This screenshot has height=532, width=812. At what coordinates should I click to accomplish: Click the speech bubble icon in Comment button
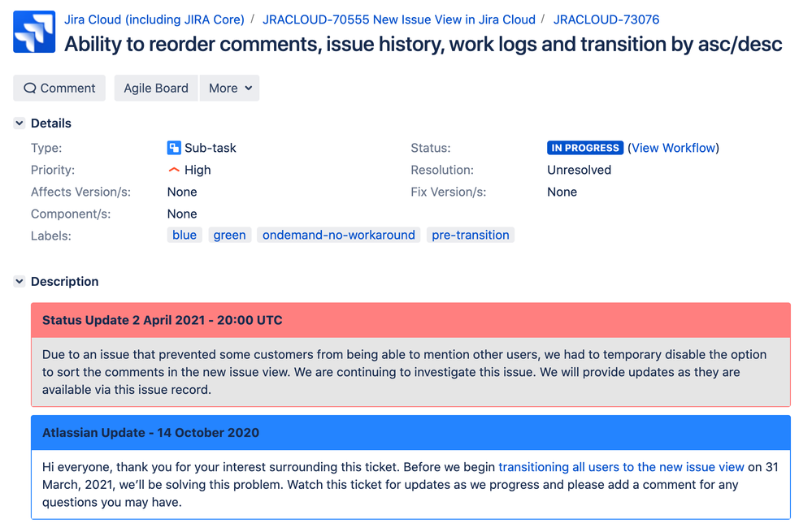tap(30, 88)
